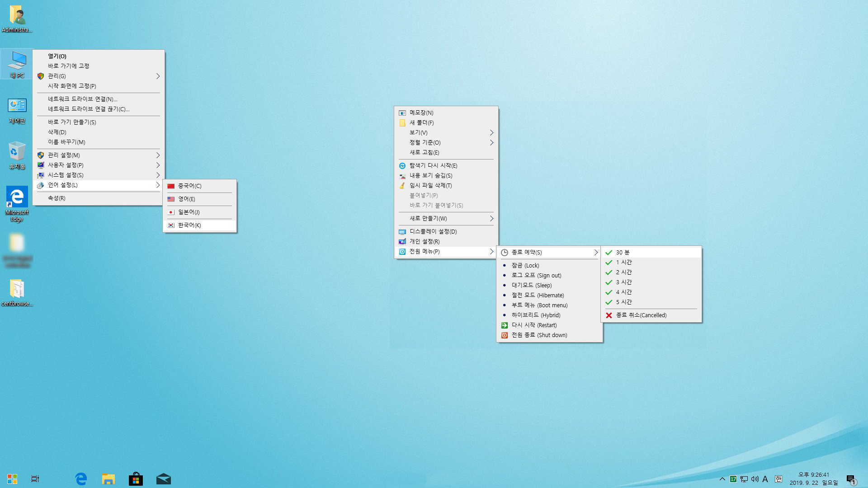Click 종료 취소(Cancelled) with the red X
Image resolution: width=868 pixels, height=488 pixels.
click(x=651, y=315)
